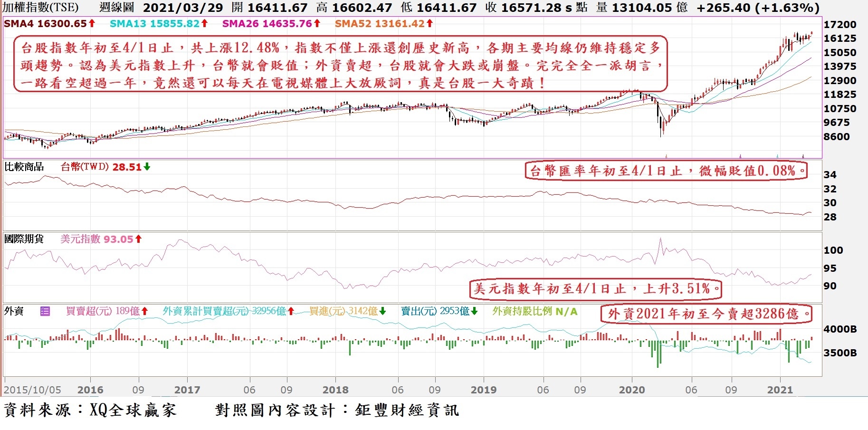Jump to 2021 on the time axis
868x430 pixels.
click(x=780, y=390)
